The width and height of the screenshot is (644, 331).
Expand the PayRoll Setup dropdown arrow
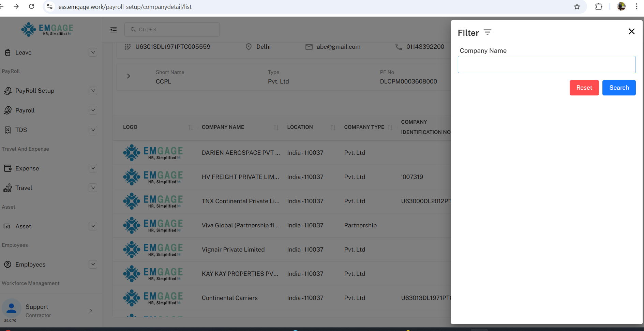coord(93,91)
